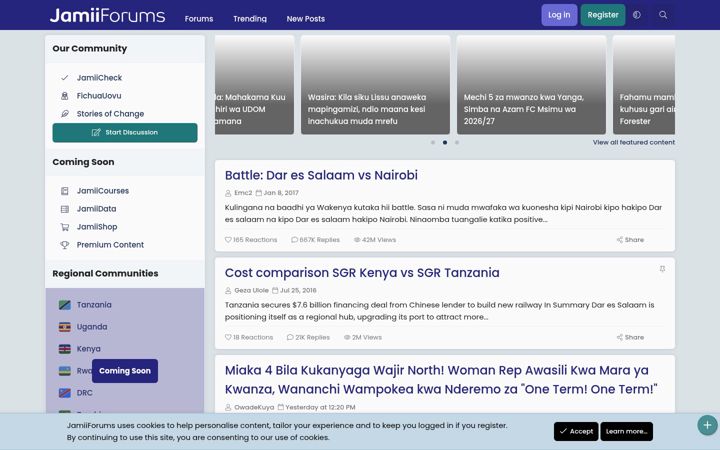Select second carousel dot
720x450 pixels.
tap(445, 142)
